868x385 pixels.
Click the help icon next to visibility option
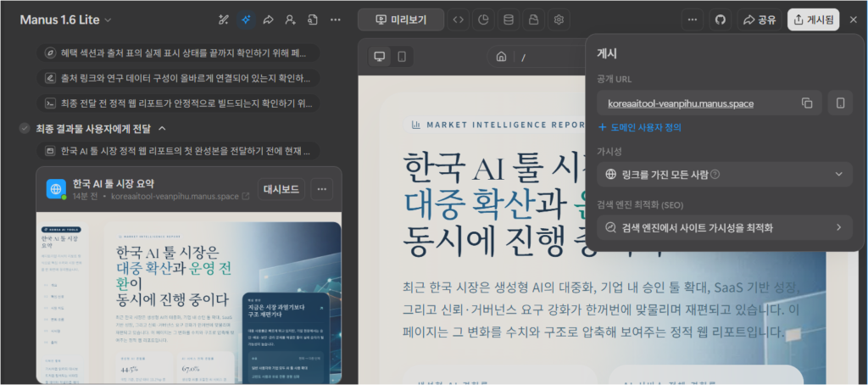[715, 175]
